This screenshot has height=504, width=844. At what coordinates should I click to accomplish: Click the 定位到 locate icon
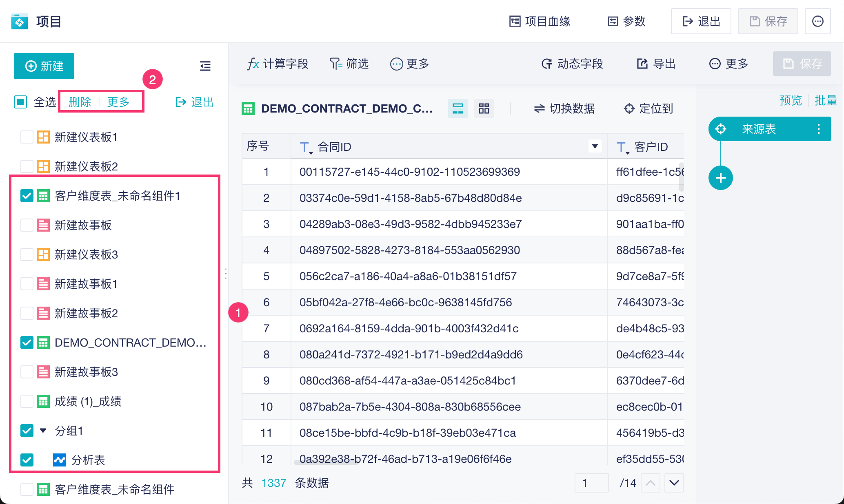[x=629, y=108]
